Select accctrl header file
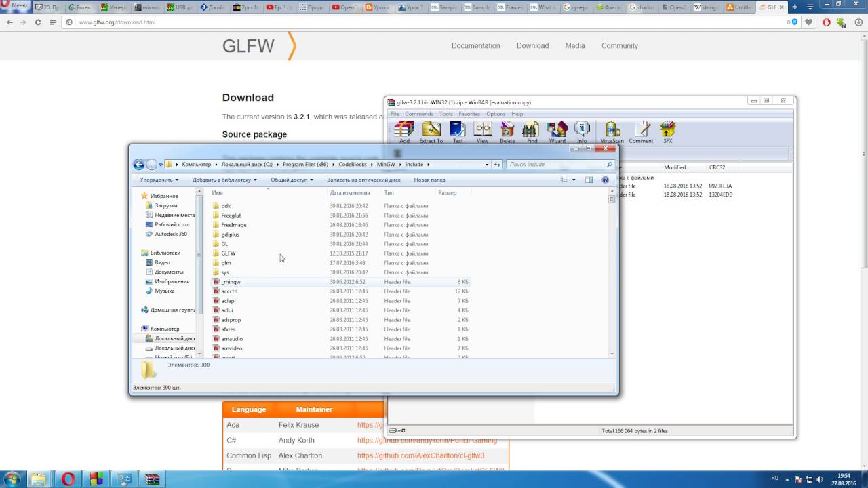This screenshot has width=868, height=488. coord(229,291)
